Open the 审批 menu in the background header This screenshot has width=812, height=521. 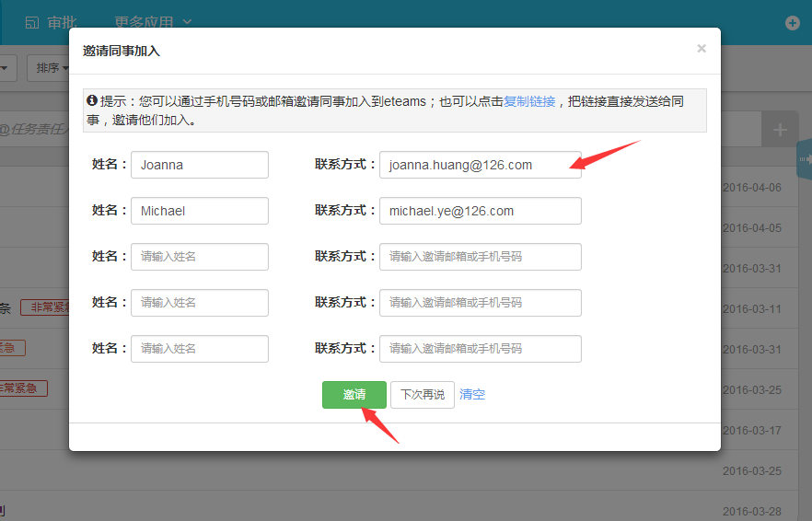[52, 22]
